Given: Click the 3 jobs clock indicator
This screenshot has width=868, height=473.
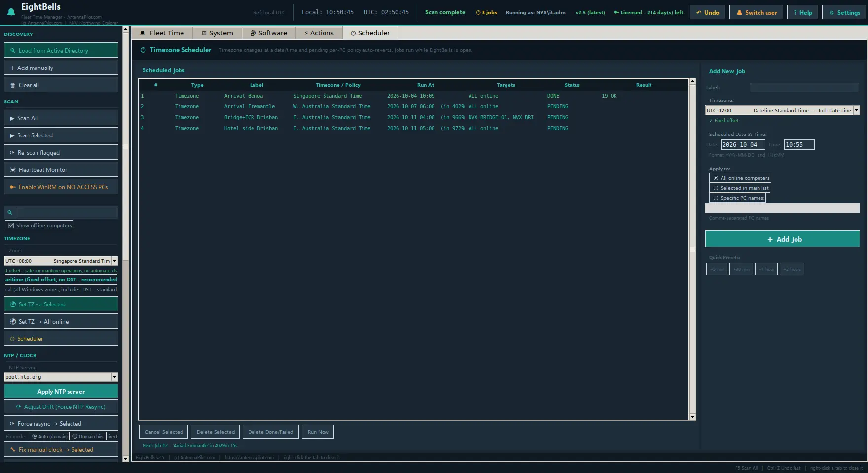Looking at the screenshot, I should (x=486, y=12).
